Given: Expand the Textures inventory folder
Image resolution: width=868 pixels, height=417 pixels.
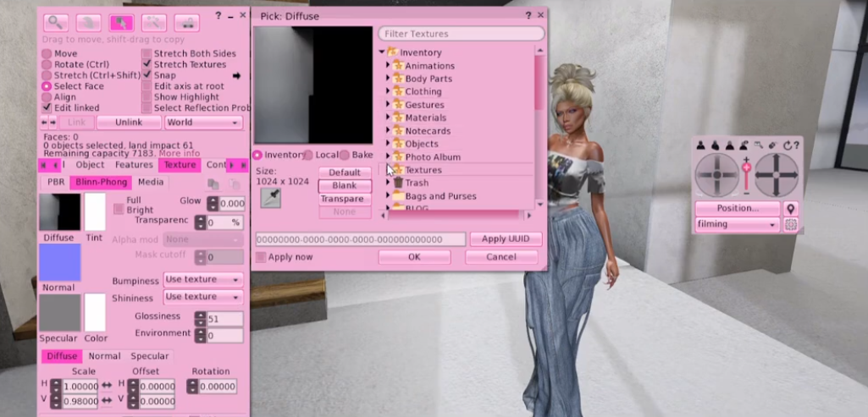Looking at the screenshot, I should tap(388, 170).
